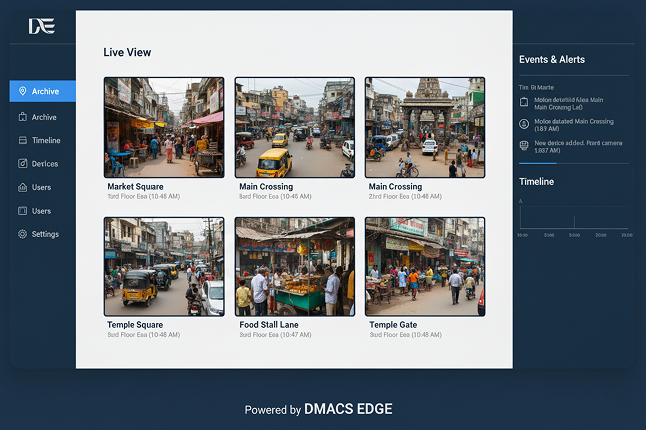
Task: Click the upper Users house icon
Action: (23, 187)
